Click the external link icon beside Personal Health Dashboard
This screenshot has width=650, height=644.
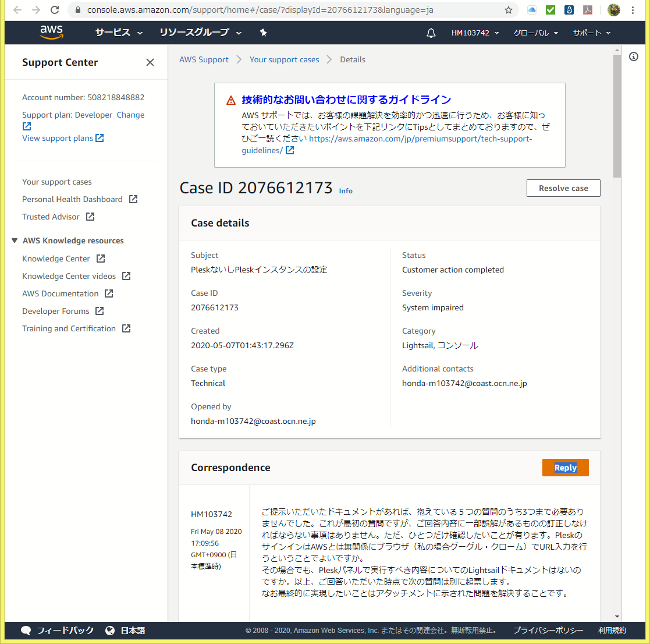[133, 200]
